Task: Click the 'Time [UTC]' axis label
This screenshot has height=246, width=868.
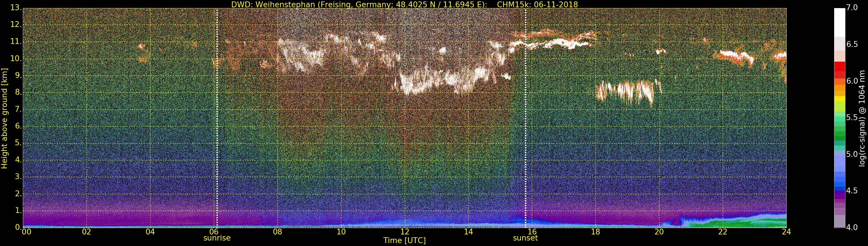Action: tap(404, 240)
